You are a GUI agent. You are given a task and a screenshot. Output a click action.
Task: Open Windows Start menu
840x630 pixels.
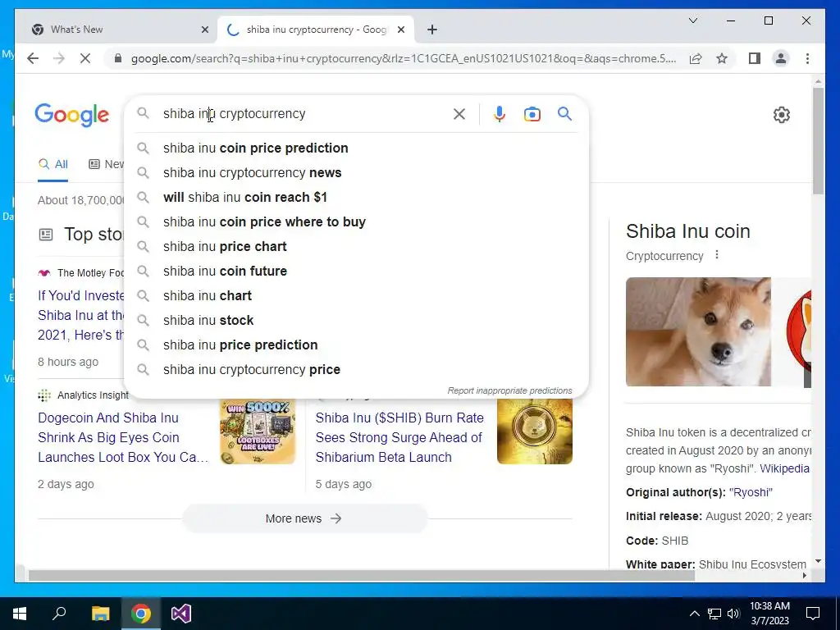point(20,614)
